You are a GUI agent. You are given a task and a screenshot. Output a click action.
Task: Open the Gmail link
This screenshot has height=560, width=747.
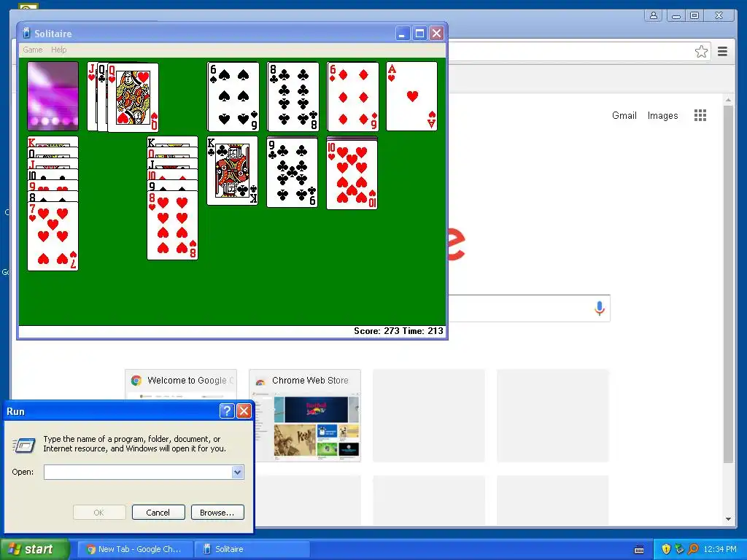point(624,115)
